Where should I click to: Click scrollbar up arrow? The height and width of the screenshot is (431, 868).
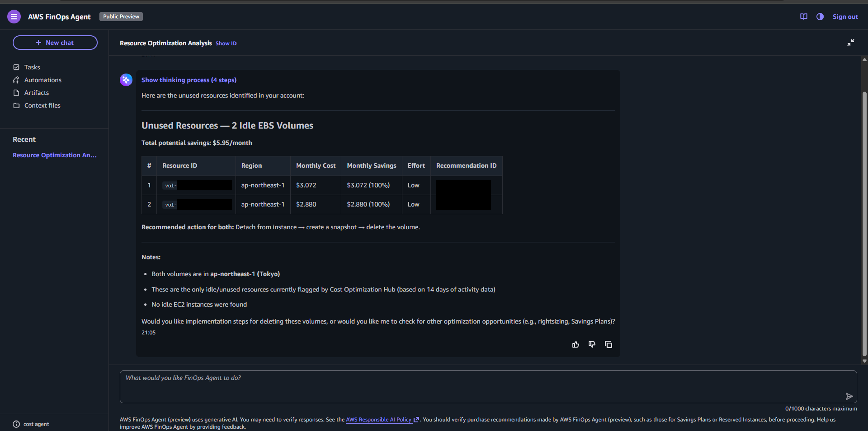pyautogui.click(x=864, y=60)
